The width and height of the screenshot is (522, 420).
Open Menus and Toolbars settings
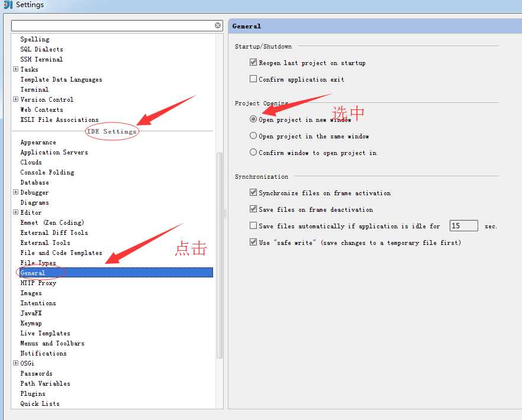click(x=52, y=343)
